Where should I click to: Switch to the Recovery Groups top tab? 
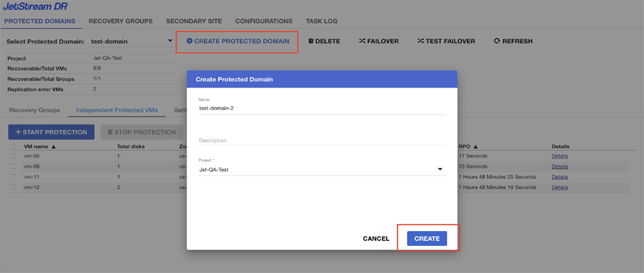click(120, 21)
